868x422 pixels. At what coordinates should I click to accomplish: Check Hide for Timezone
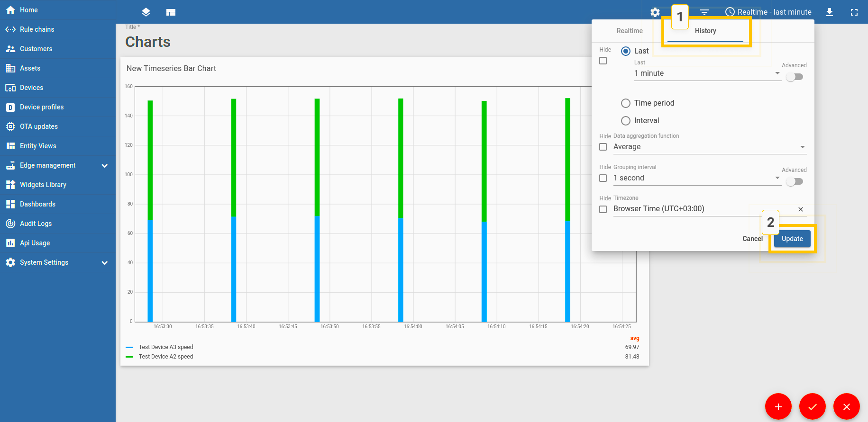(603, 209)
